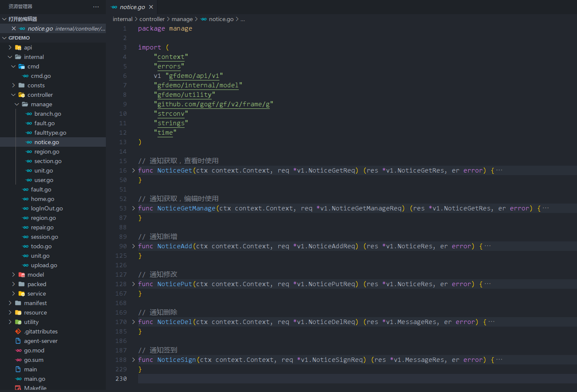Click the git icon beside .gitattributes
577x392 pixels.
tap(18, 331)
